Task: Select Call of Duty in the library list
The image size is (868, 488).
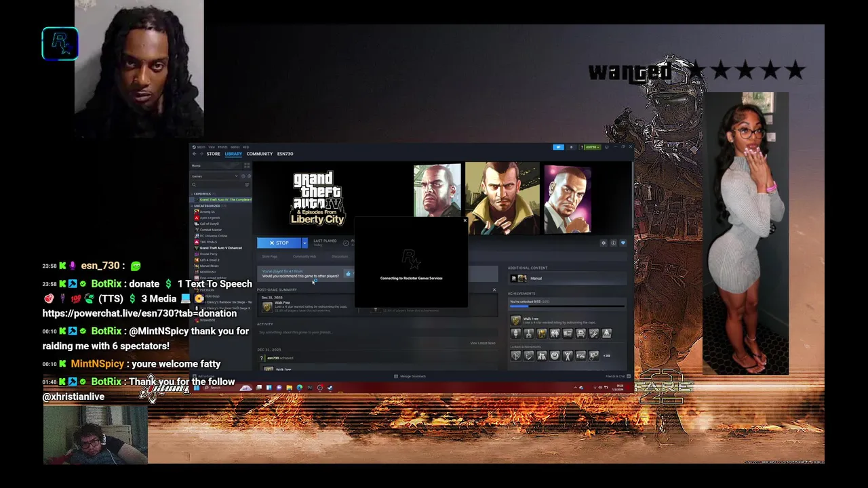Action: [x=209, y=224]
